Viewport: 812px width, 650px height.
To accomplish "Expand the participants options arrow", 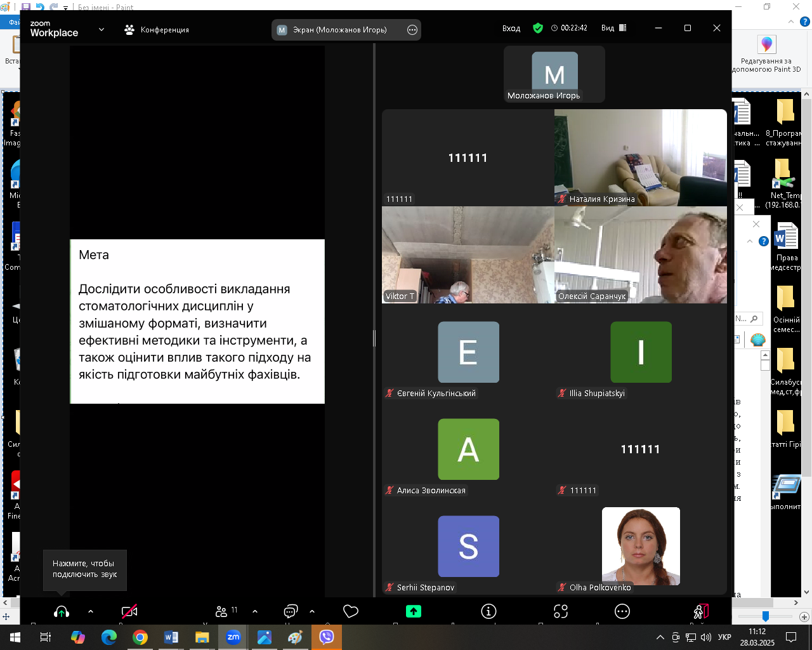I will pyautogui.click(x=255, y=611).
